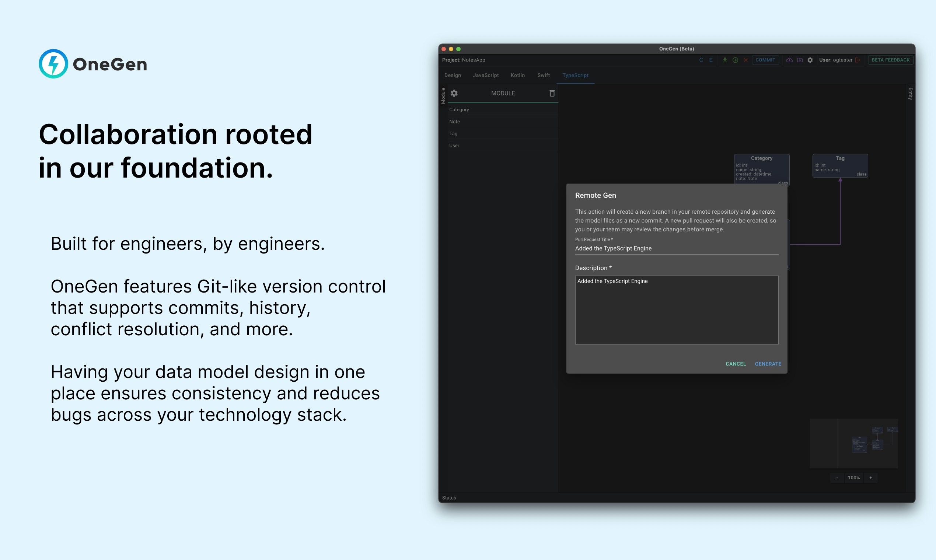Click the purple cloud upload icon
Image resolution: width=936 pixels, height=560 pixels.
(x=789, y=60)
